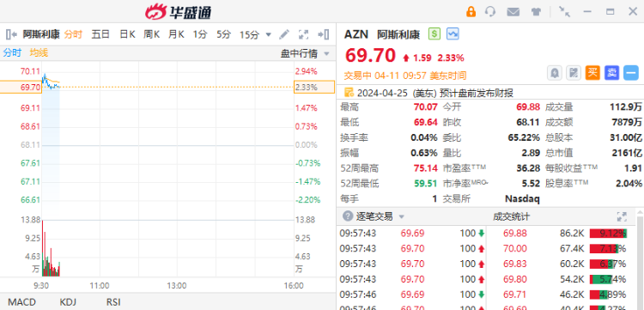Toggle the blue 分时 line legend
Screen dimensions: 644x310
(12, 52)
